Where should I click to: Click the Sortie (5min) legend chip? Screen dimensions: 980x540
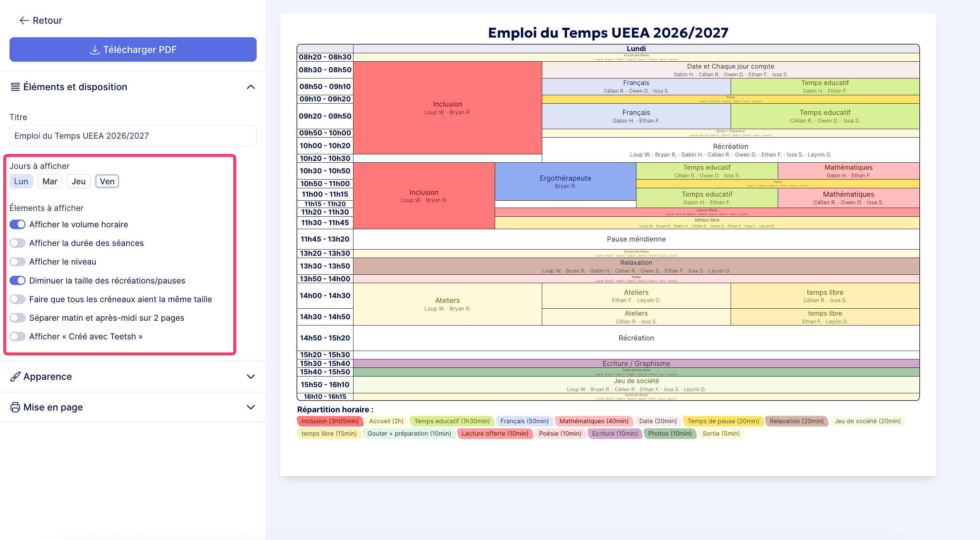[x=721, y=433]
